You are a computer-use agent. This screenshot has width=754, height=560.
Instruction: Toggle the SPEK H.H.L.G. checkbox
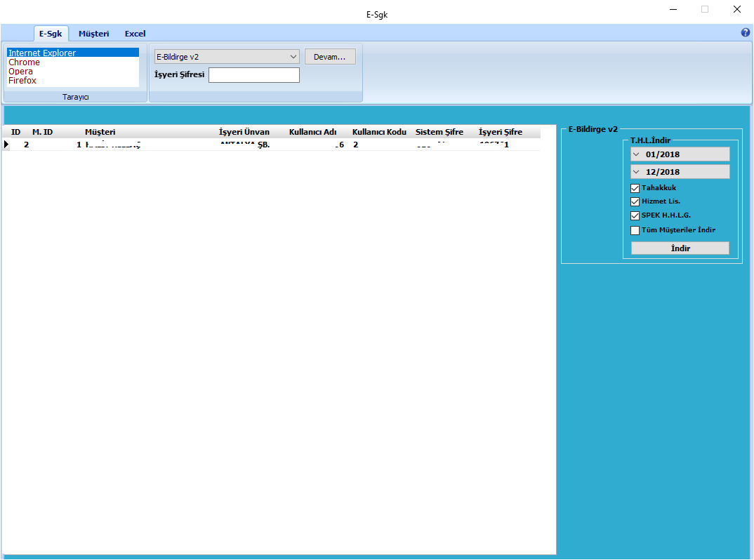point(635,215)
